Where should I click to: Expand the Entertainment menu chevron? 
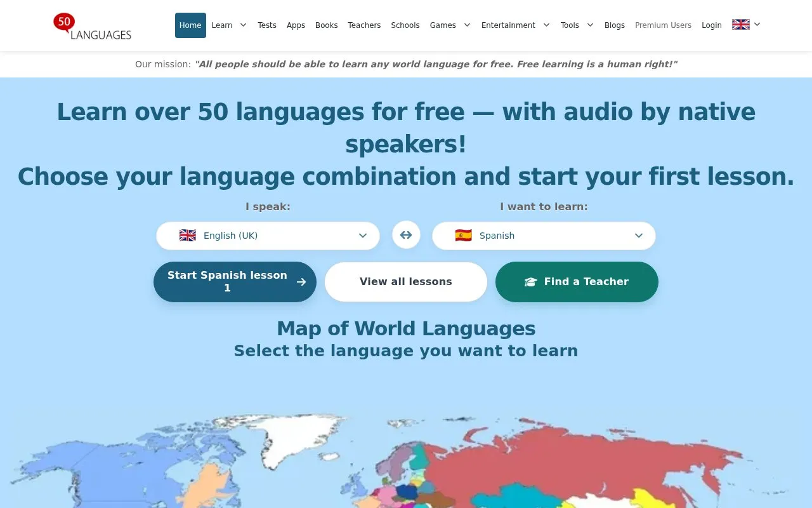tap(546, 25)
